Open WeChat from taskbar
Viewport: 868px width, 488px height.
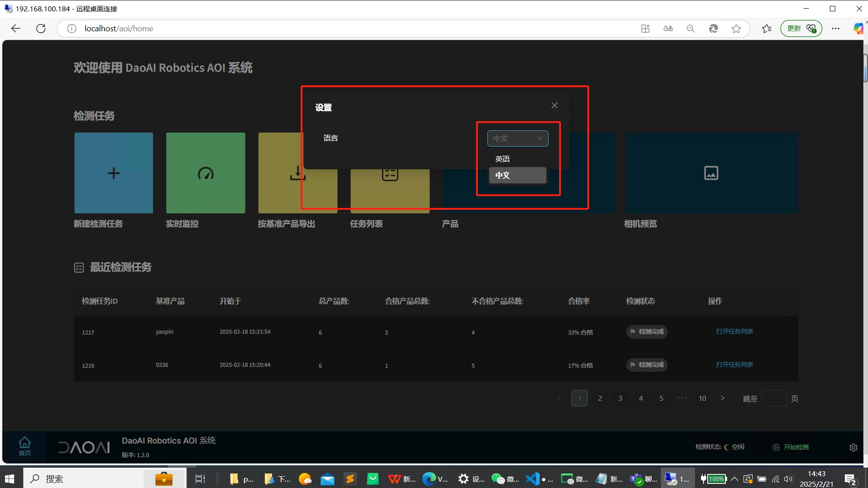pyautogui.click(x=505, y=478)
